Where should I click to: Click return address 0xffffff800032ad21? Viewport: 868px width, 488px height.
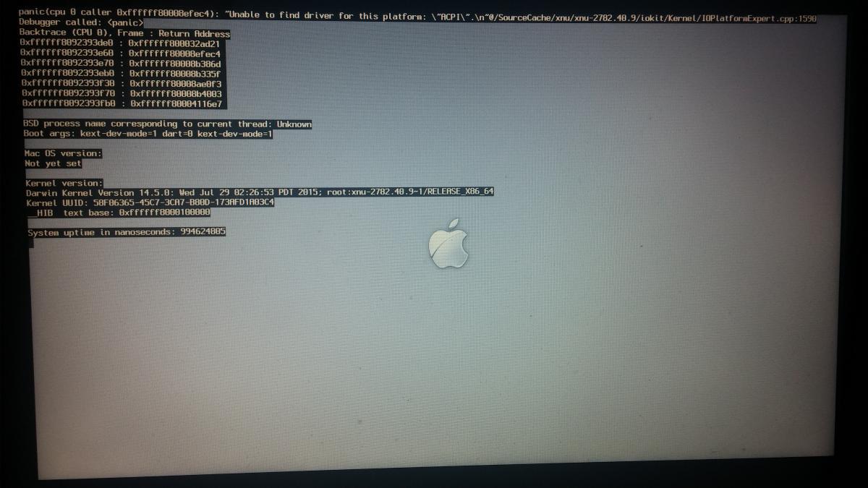tap(174, 43)
